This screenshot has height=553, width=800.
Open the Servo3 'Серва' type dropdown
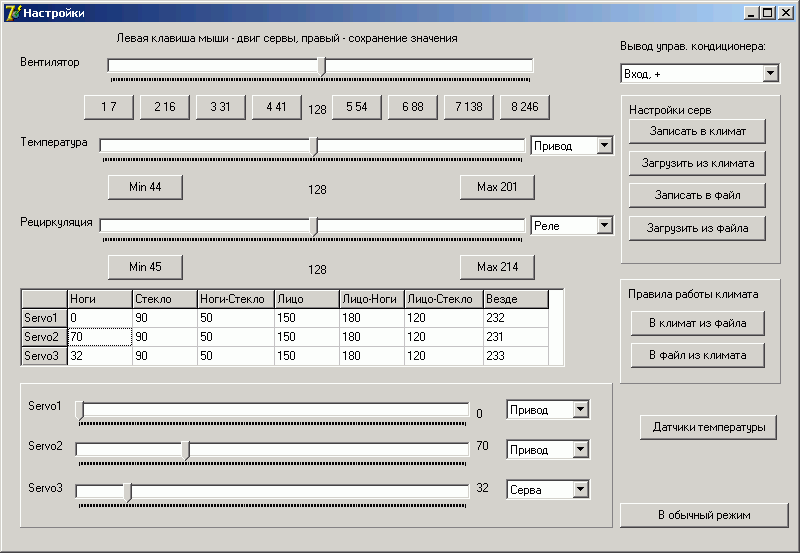(x=580, y=489)
